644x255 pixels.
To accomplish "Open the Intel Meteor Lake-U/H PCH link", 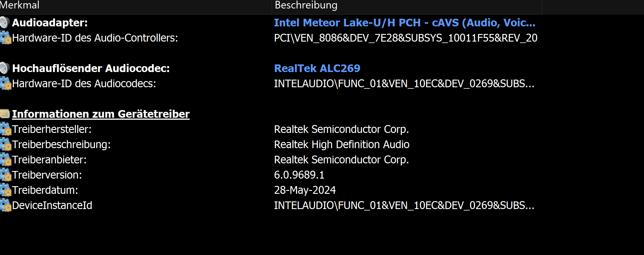I will coord(405,23).
